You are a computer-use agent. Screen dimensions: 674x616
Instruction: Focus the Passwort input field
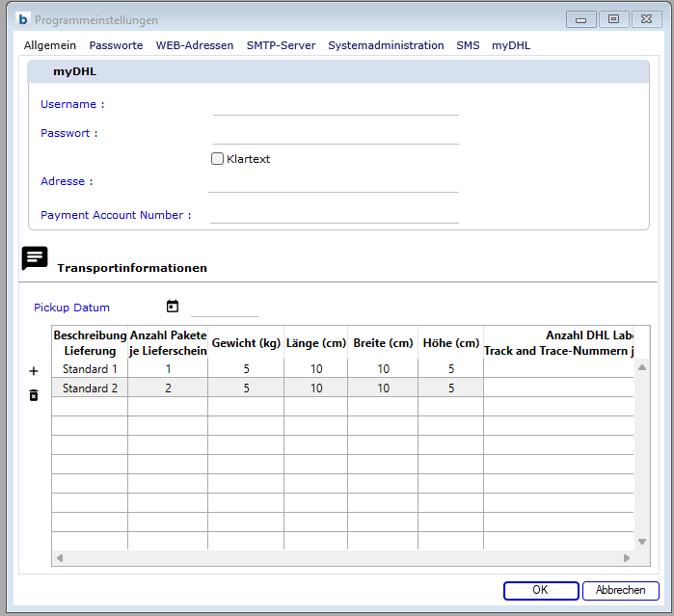click(x=335, y=134)
